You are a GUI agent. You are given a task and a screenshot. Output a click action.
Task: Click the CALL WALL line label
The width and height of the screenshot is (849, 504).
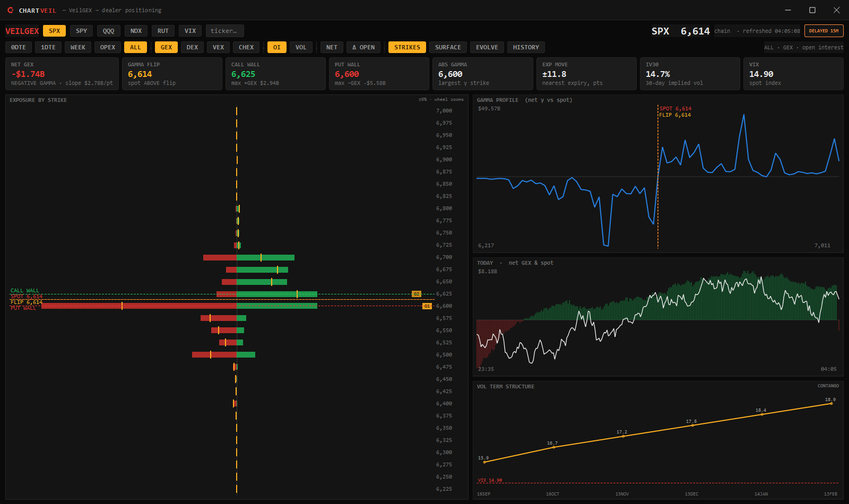click(x=25, y=291)
